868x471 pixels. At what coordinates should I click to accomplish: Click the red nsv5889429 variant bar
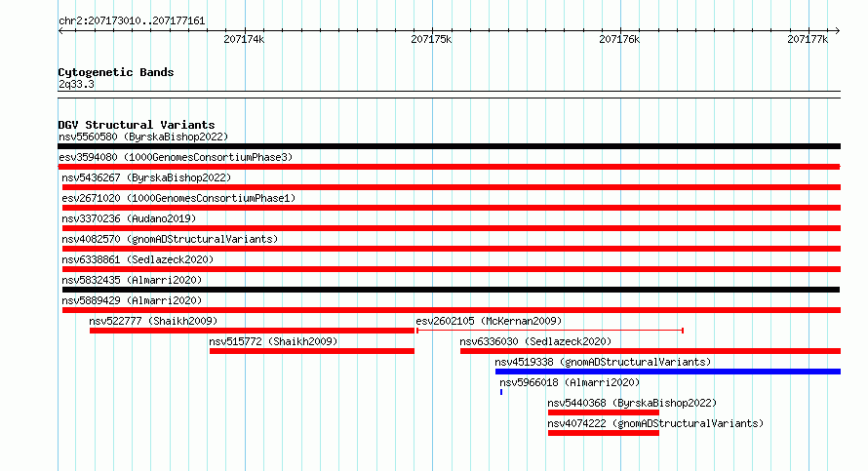[x=452, y=310]
